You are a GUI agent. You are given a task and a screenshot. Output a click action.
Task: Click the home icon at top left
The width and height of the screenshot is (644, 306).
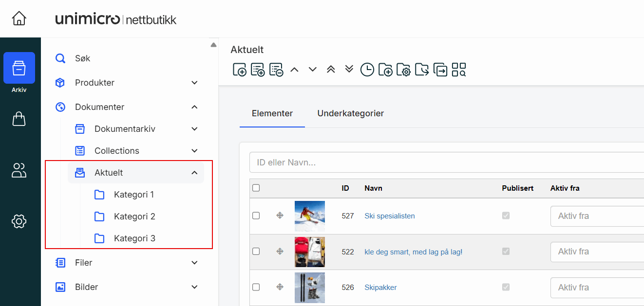click(x=19, y=18)
